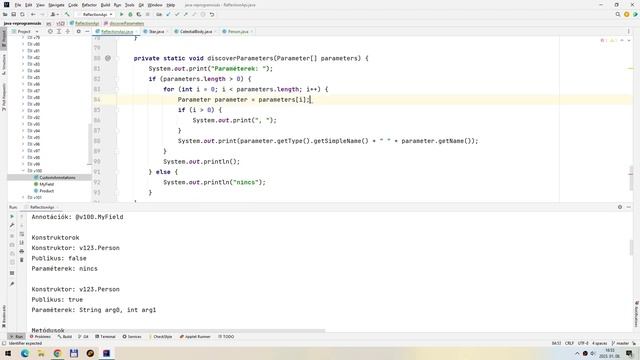640x360 pixels.
Task: Click the wrench icon in Run panel
Action: coord(12,225)
